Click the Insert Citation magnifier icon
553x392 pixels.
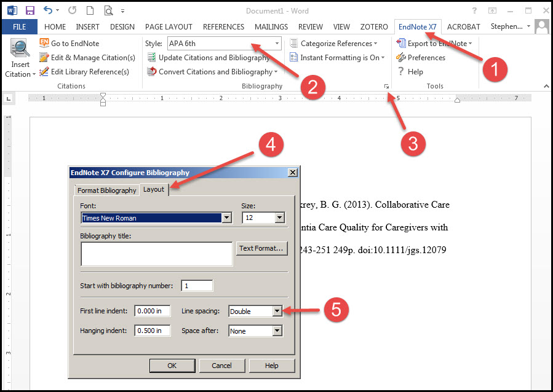[x=20, y=49]
